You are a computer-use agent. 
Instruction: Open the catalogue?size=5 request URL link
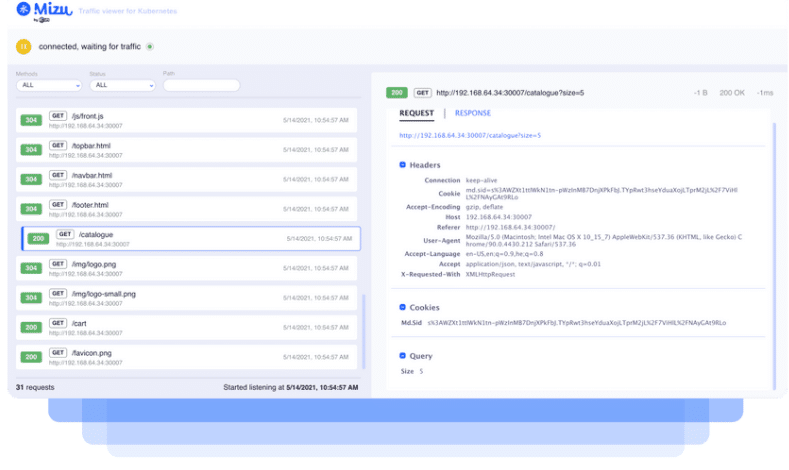coord(470,135)
